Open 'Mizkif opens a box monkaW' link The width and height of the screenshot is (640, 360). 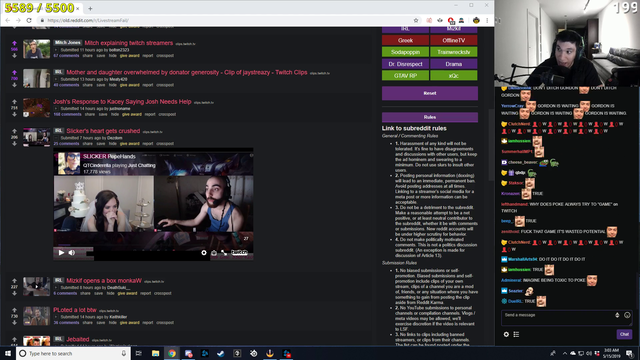104,280
